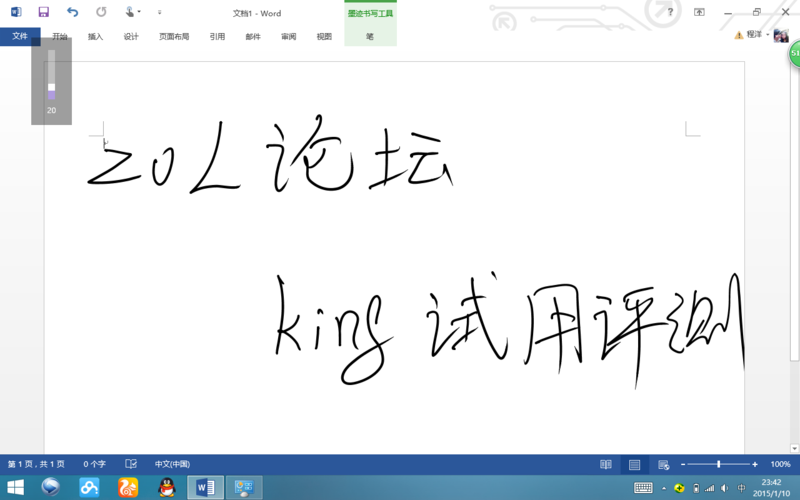This screenshot has width=800, height=500.
Task: Open the QQ penguin taskbar icon
Action: click(x=167, y=488)
